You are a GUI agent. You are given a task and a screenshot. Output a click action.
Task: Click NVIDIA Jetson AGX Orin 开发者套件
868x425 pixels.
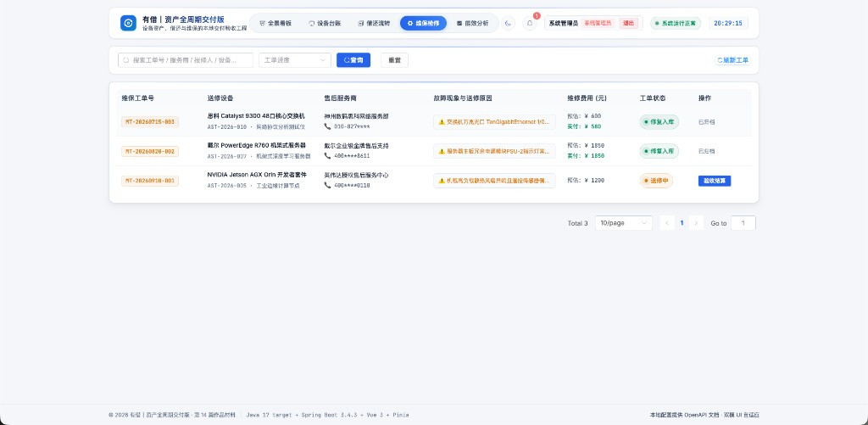257,175
